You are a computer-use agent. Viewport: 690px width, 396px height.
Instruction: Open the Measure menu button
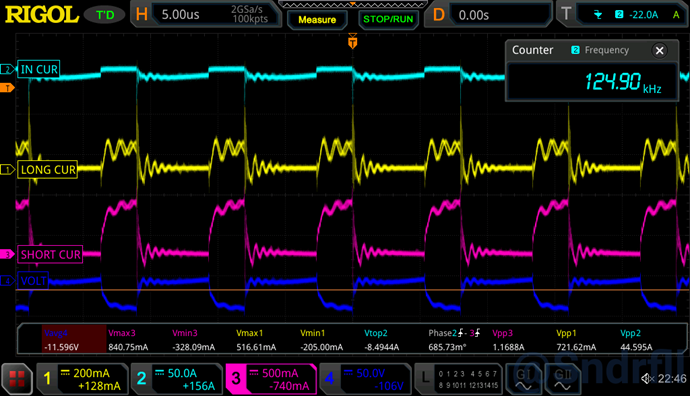click(317, 20)
